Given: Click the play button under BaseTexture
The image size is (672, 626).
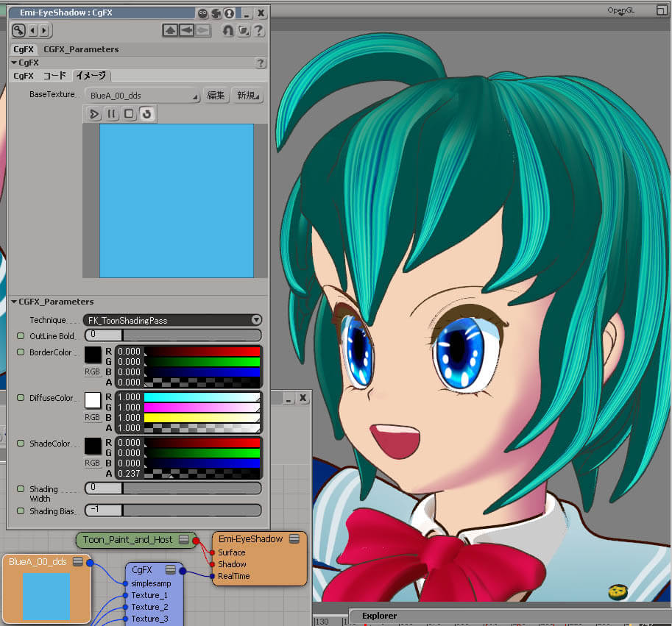Looking at the screenshot, I should coord(94,114).
